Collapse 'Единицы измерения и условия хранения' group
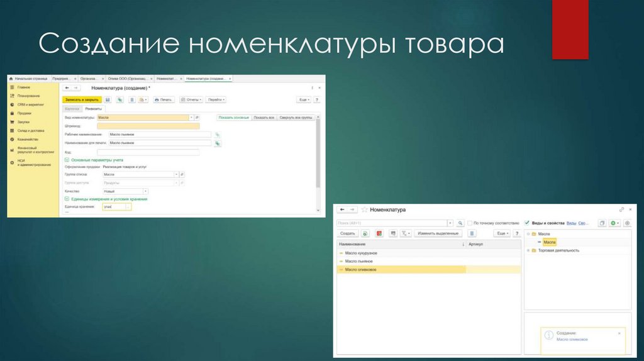The image size is (644, 361). point(67,199)
